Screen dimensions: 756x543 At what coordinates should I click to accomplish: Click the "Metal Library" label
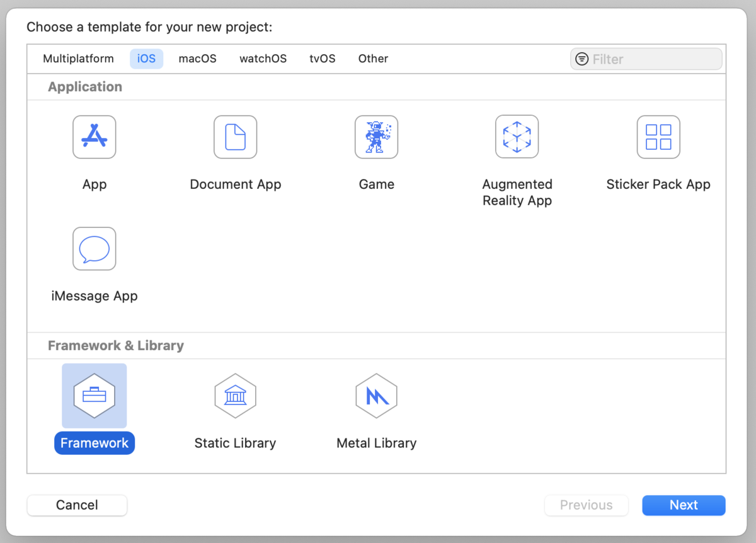[377, 443]
